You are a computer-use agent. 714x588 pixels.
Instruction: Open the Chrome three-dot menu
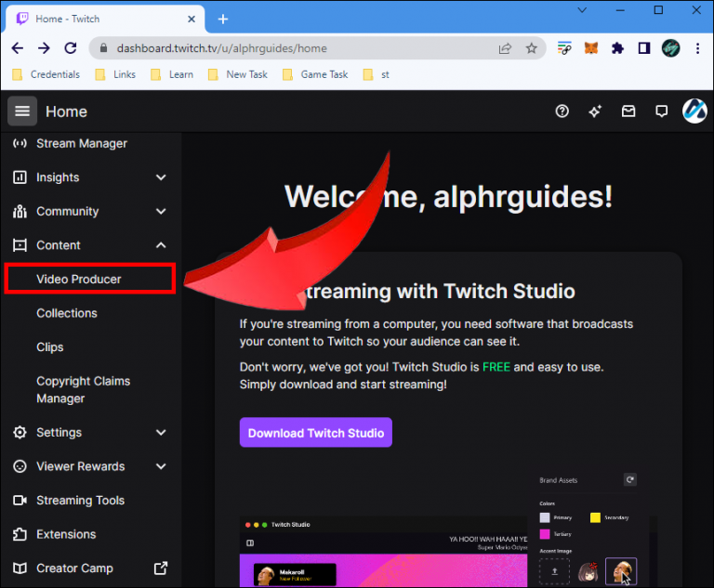pos(697,47)
